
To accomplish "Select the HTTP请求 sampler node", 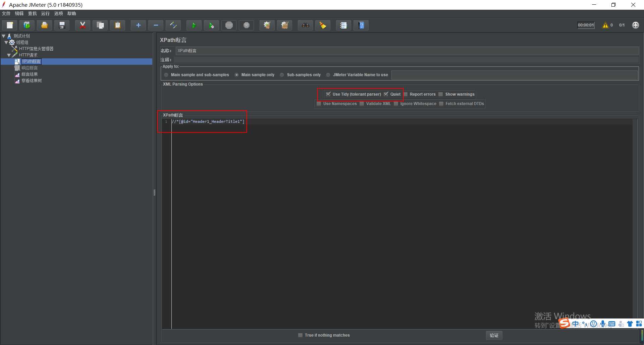I will coord(25,55).
